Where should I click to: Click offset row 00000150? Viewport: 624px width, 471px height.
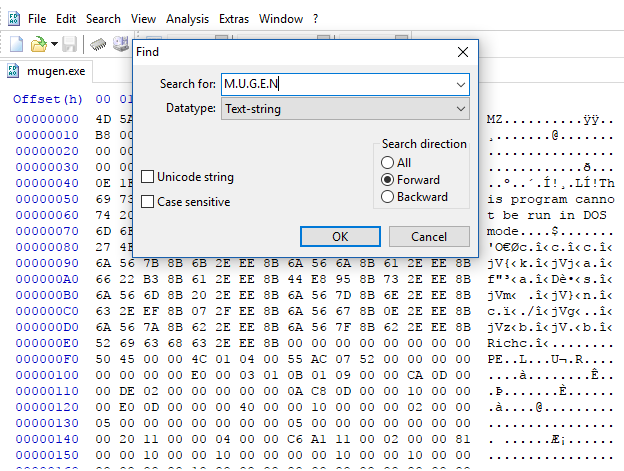click(47, 455)
